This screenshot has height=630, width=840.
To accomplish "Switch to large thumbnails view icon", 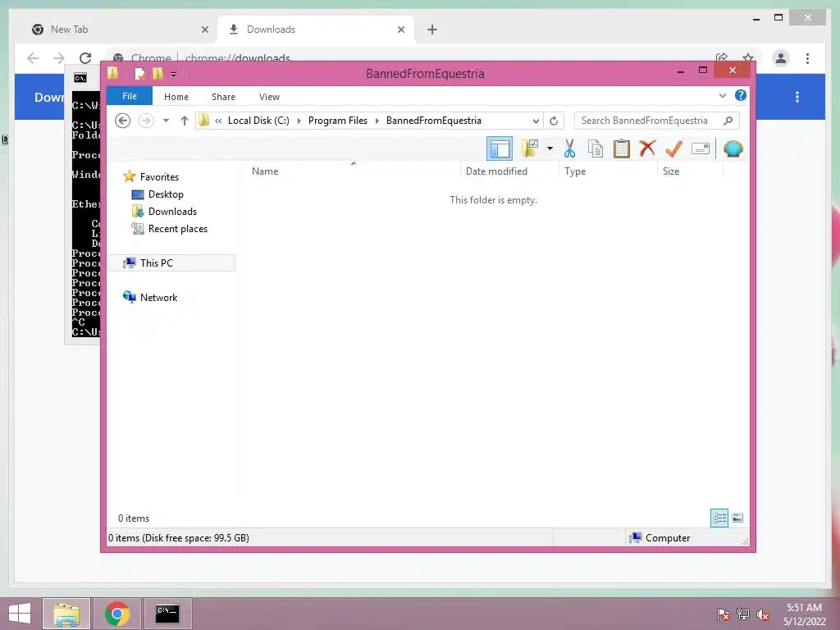I will [737, 518].
